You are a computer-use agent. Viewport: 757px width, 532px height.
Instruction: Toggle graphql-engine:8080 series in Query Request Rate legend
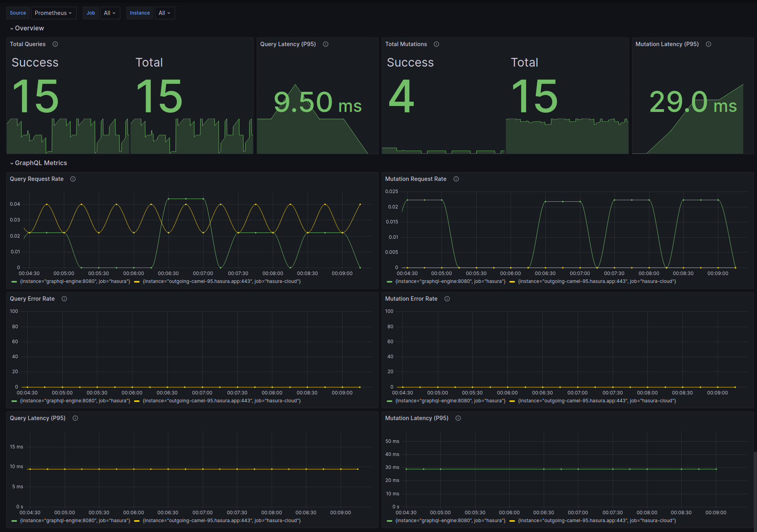(x=75, y=281)
